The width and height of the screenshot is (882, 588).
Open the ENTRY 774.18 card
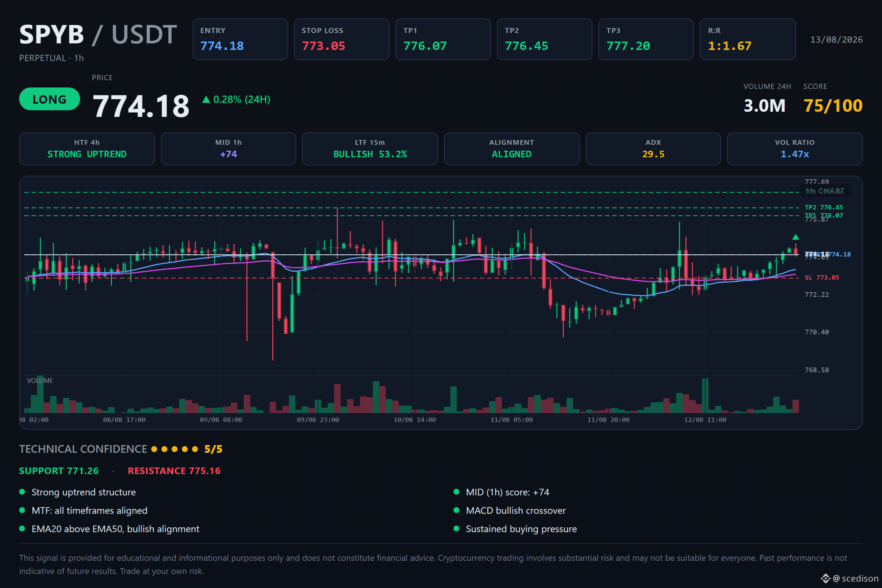coord(240,39)
